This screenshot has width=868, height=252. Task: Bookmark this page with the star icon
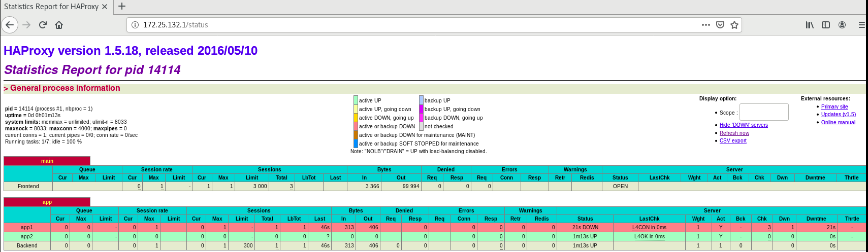click(734, 25)
